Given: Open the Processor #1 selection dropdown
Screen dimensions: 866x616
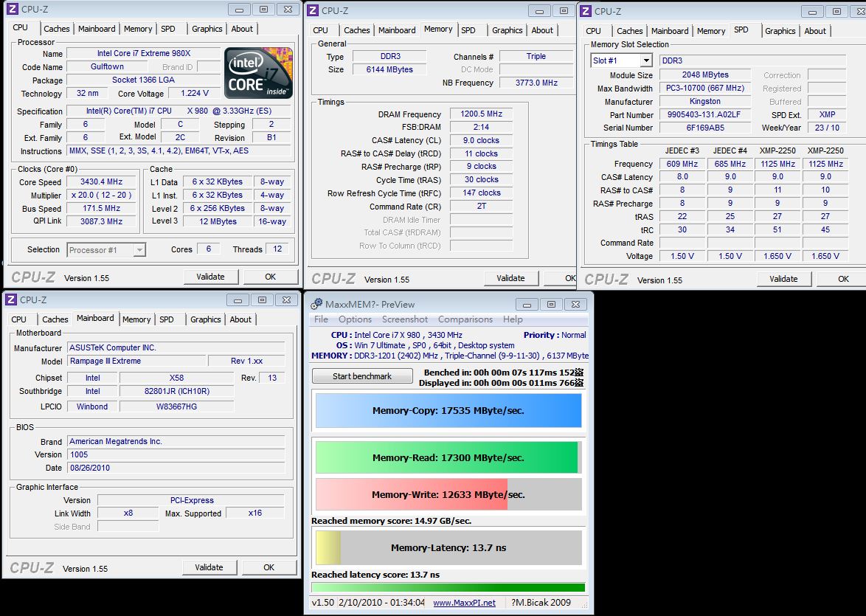Looking at the screenshot, I should [139, 249].
